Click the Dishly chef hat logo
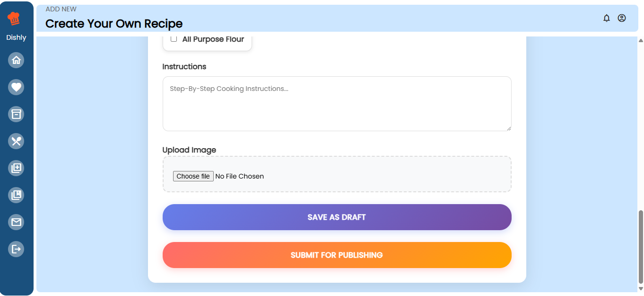Viewport: 644px width, 296px height. coord(16,18)
